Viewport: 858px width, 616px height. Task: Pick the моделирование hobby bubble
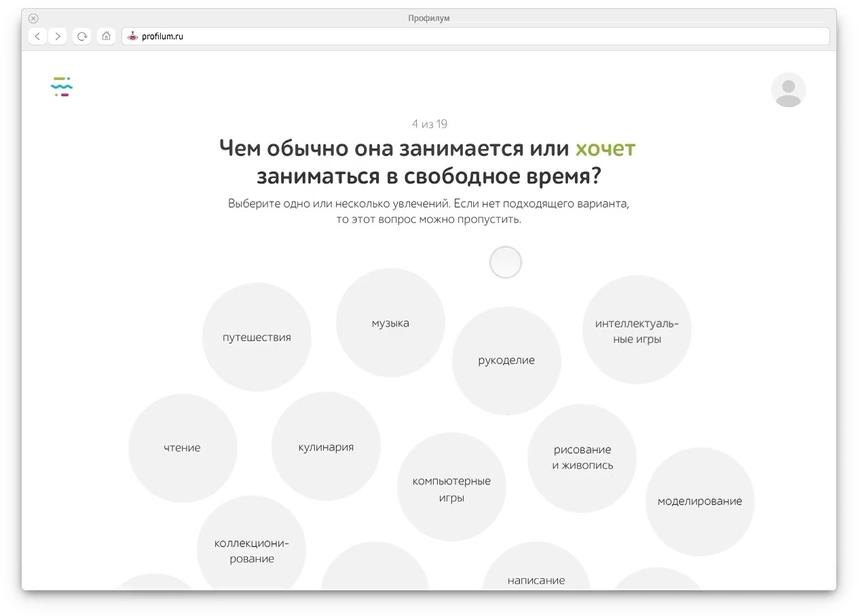tap(700, 502)
